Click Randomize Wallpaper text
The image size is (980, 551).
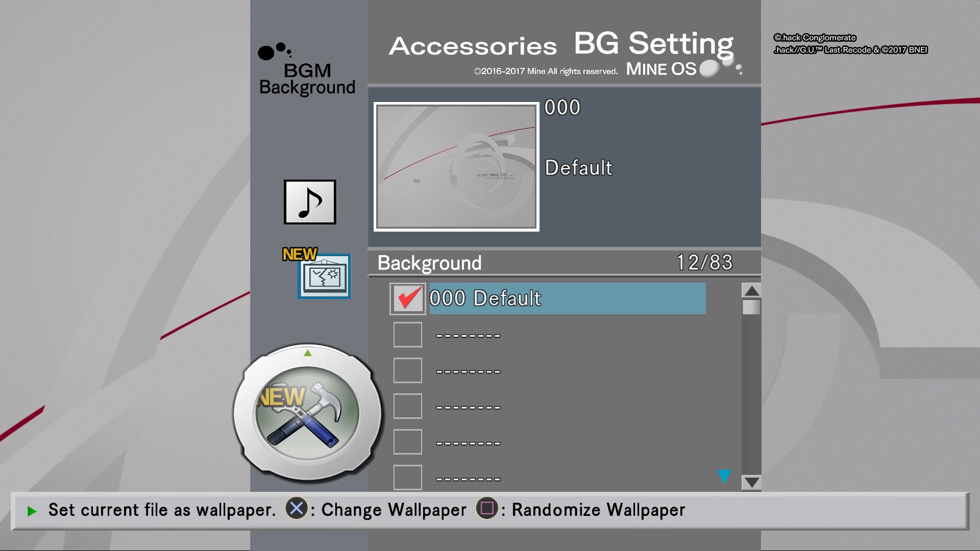click(598, 510)
